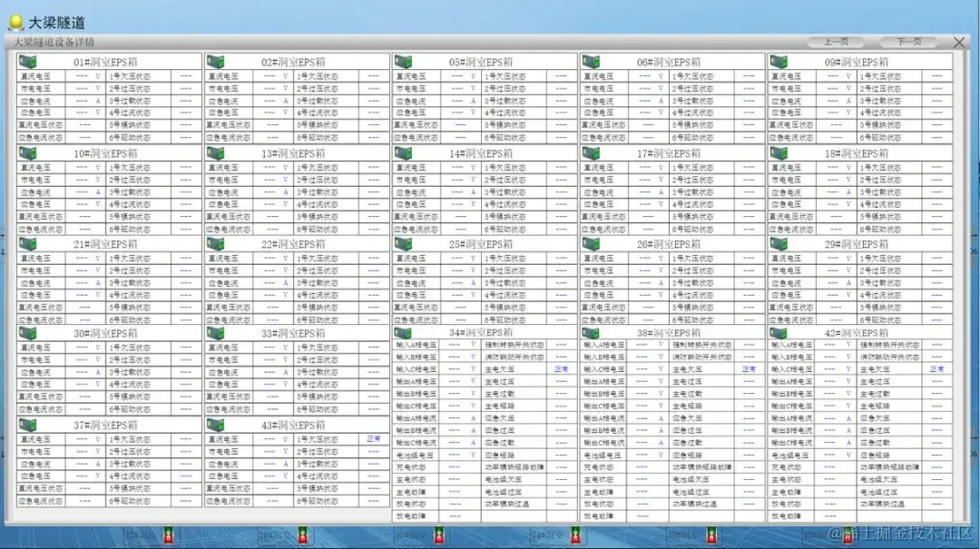Select the 26#洞室EPS箱 device icon
This screenshot has height=549, width=980.
[592, 244]
